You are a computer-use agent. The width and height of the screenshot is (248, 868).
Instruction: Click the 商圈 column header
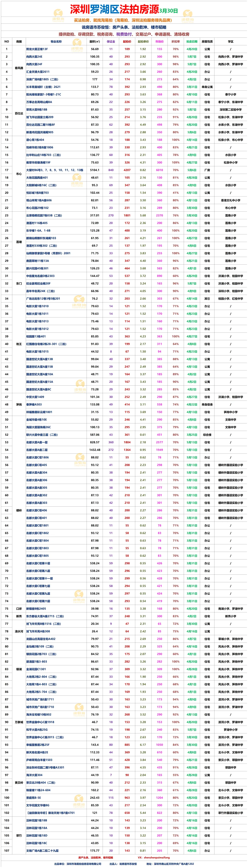click(19, 41)
